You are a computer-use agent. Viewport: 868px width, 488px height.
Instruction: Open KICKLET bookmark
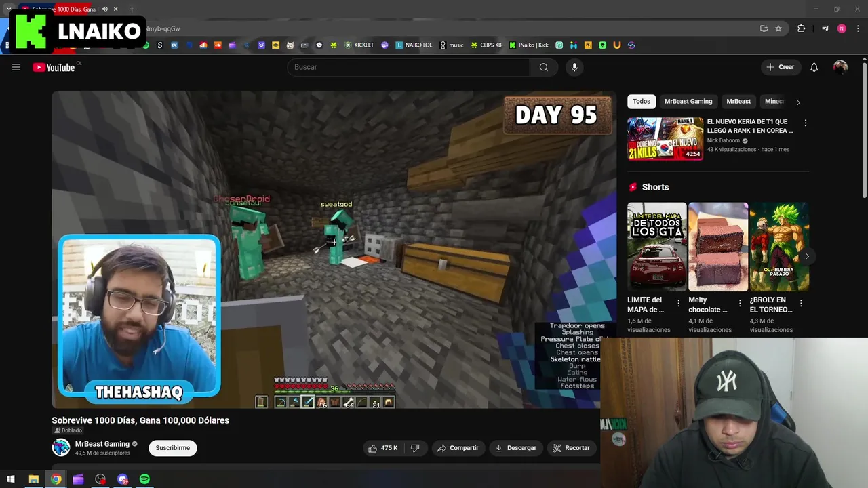tap(359, 45)
